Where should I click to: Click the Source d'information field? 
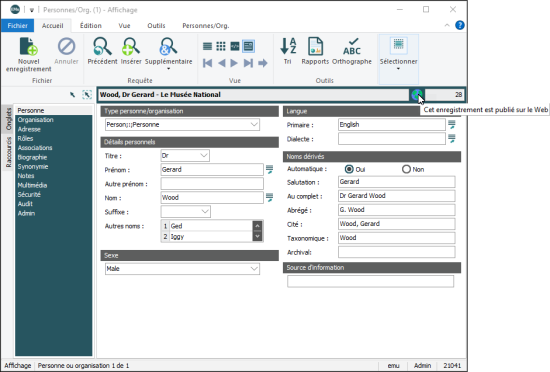pos(370,281)
